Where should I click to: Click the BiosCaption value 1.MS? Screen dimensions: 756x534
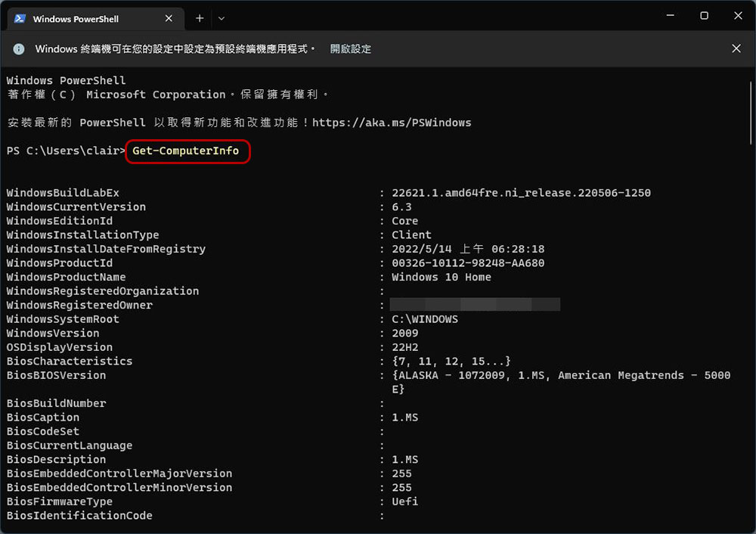tap(405, 418)
